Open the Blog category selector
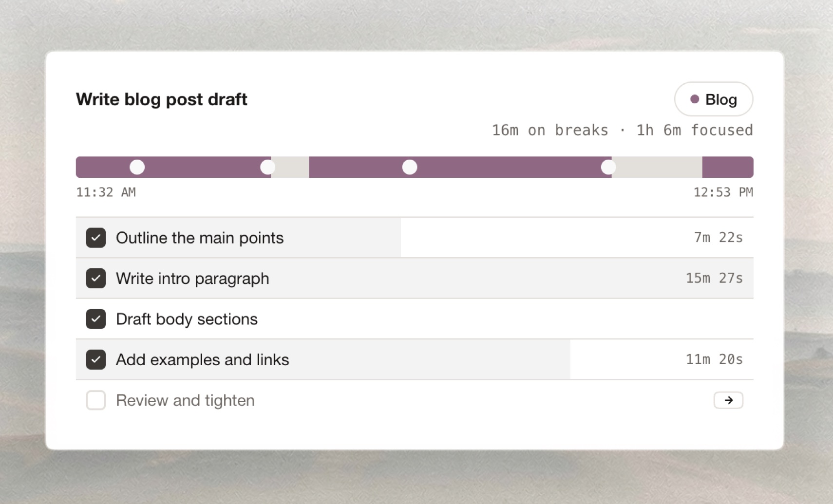Viewport: 833px width, 504px height. (x=713, y=99)
